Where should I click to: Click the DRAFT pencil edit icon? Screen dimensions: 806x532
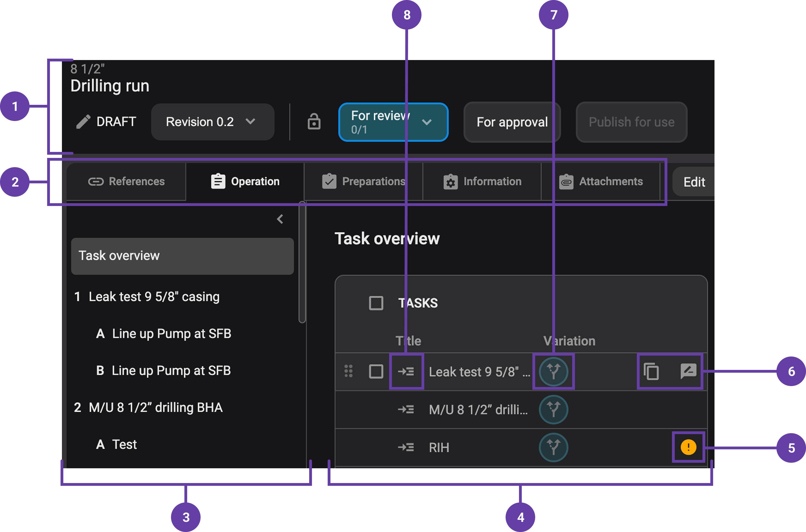83,121
